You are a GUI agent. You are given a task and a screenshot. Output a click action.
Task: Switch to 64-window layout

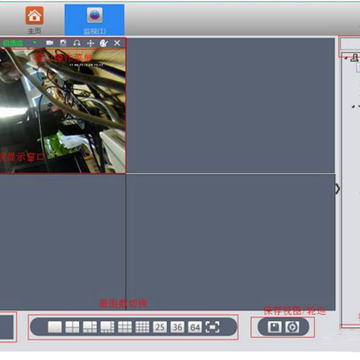point(195,327)
